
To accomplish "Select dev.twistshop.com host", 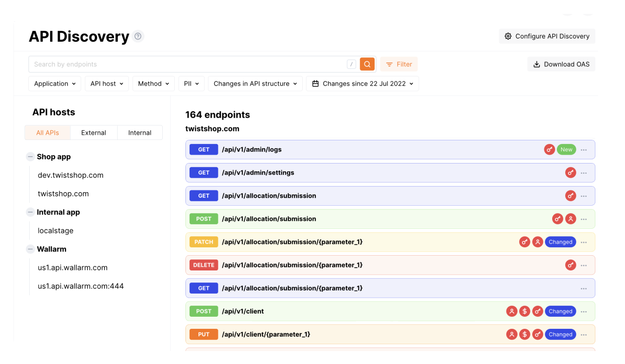I will [70, 175].
